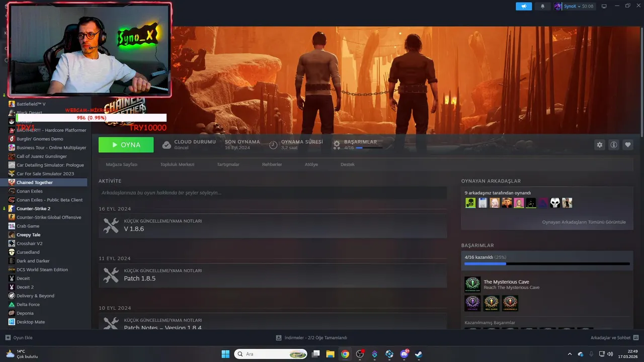
Task: Click The Mysterious Cave achievement icon
Action: pyautogui.click(x=472, y=285)
